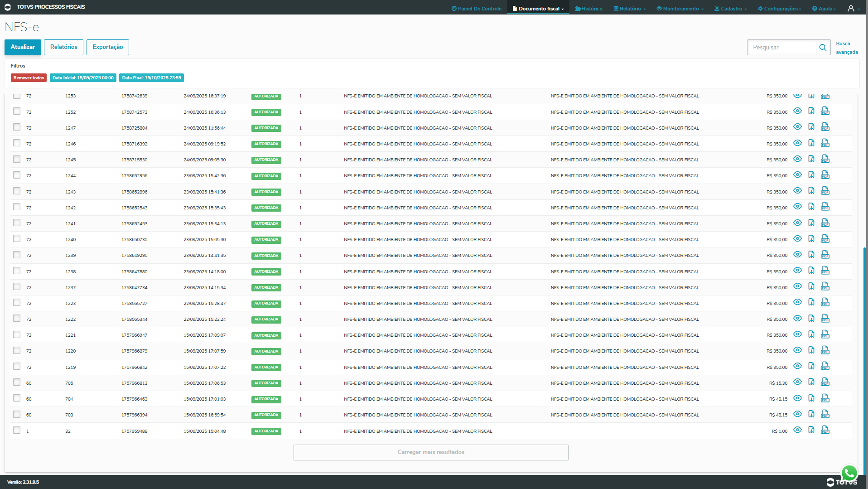
Task: Open the user profile icon menu
Action: (x=851, y=9)
